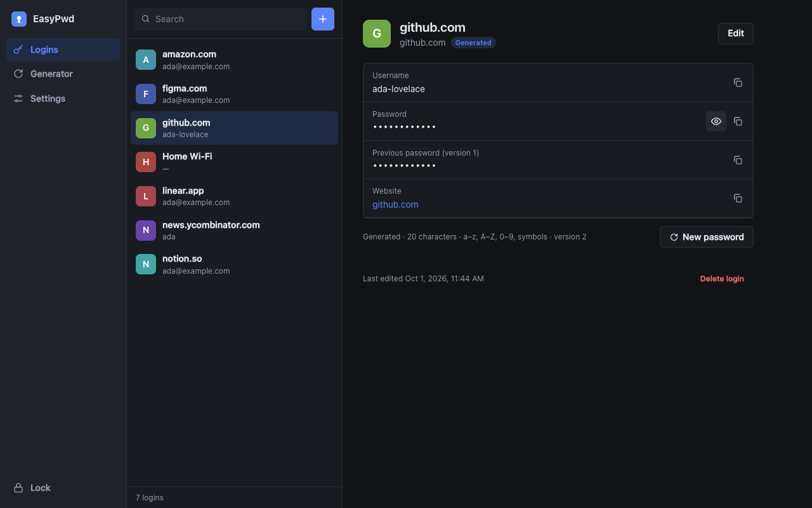812x508 pixels.
Task: Copy the current Password value
Action: (x=738, y=121)
